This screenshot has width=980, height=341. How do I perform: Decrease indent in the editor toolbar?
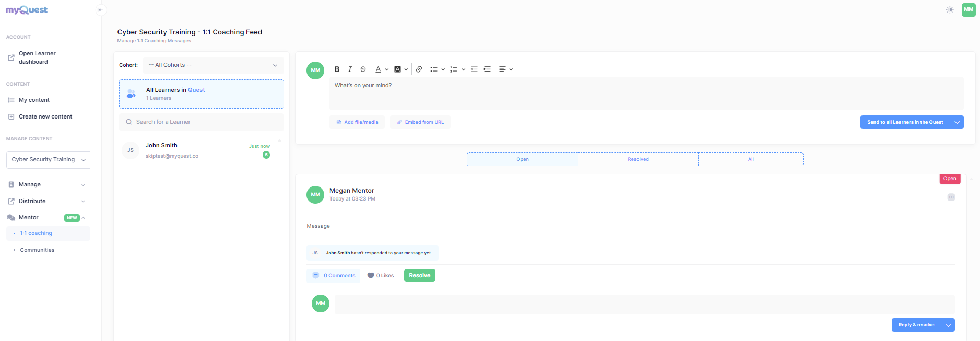pyautogui.click(x=474, y=69)
